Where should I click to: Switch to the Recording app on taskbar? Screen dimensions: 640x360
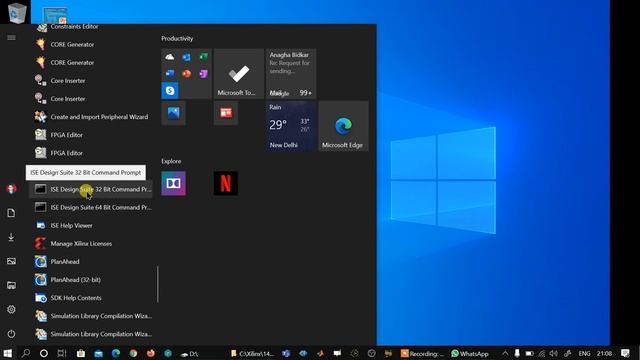click(x=422, y=353)
